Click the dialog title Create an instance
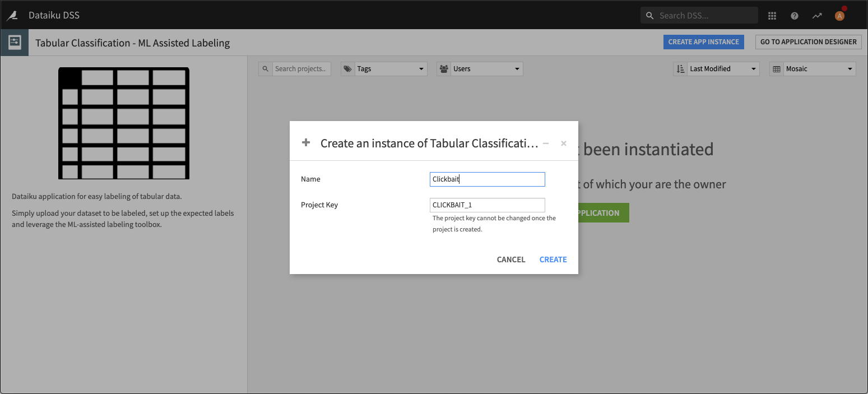 [x=429, y=143]
